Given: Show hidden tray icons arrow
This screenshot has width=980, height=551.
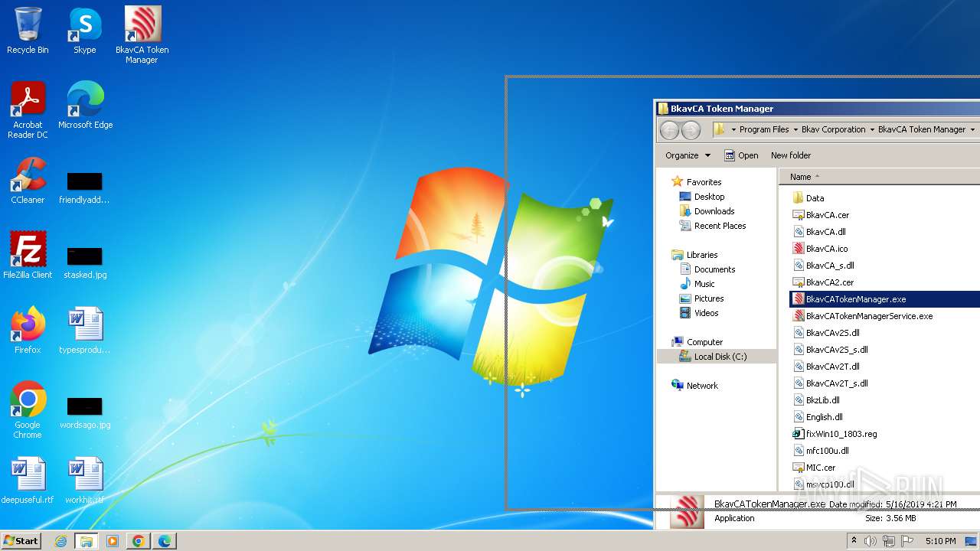Looking at the screenshot, I should (x=854, y=541).
